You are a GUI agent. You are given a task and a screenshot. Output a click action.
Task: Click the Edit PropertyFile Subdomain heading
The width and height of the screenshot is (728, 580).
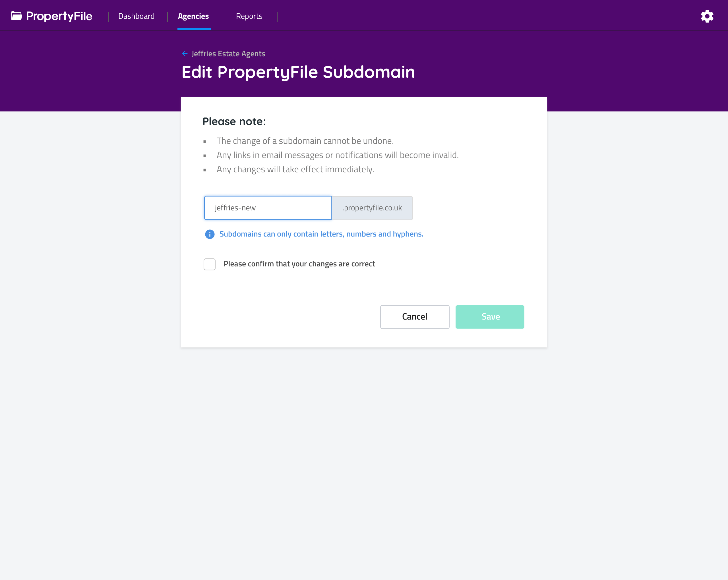tap(298, 72)
